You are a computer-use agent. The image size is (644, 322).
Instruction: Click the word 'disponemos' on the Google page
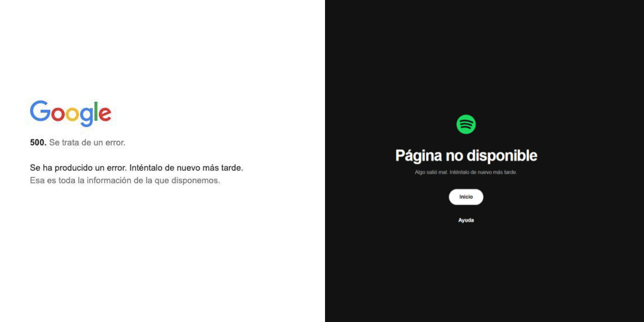[x=194, y=180]
